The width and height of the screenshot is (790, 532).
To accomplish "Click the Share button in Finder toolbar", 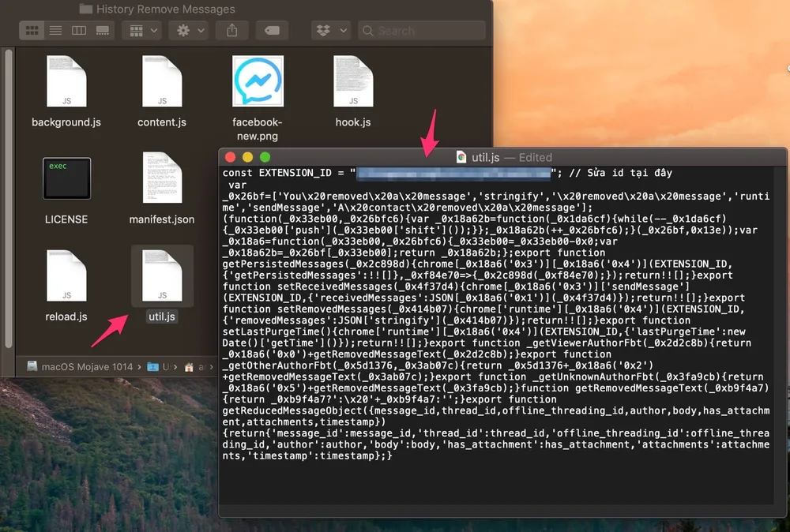I will click(232, 30).
